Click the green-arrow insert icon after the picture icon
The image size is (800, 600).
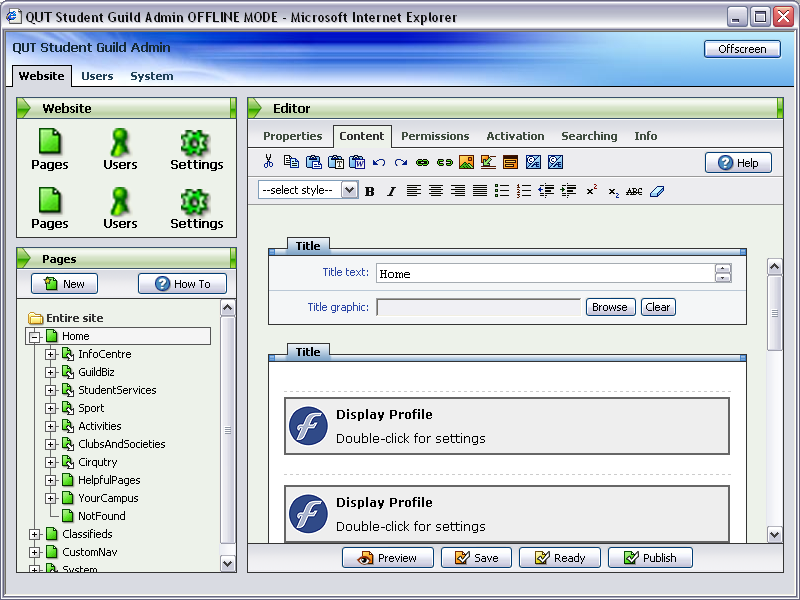coord(488,162)
